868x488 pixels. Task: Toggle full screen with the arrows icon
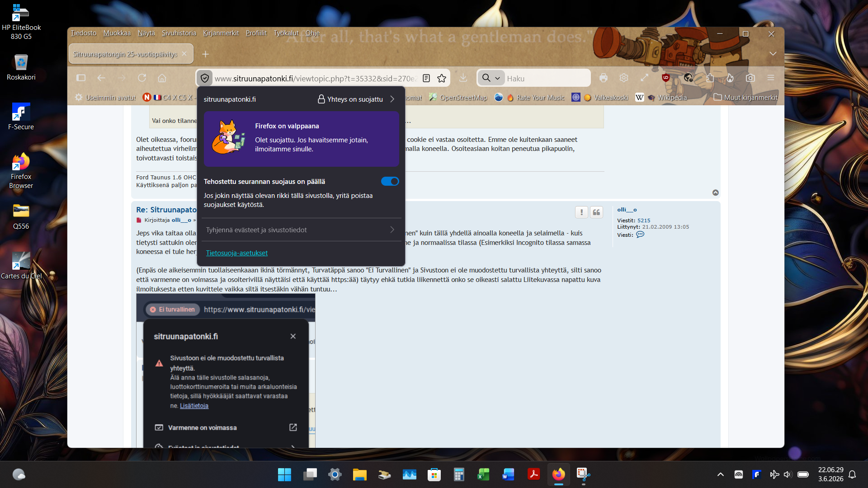(x=644, y=78)
